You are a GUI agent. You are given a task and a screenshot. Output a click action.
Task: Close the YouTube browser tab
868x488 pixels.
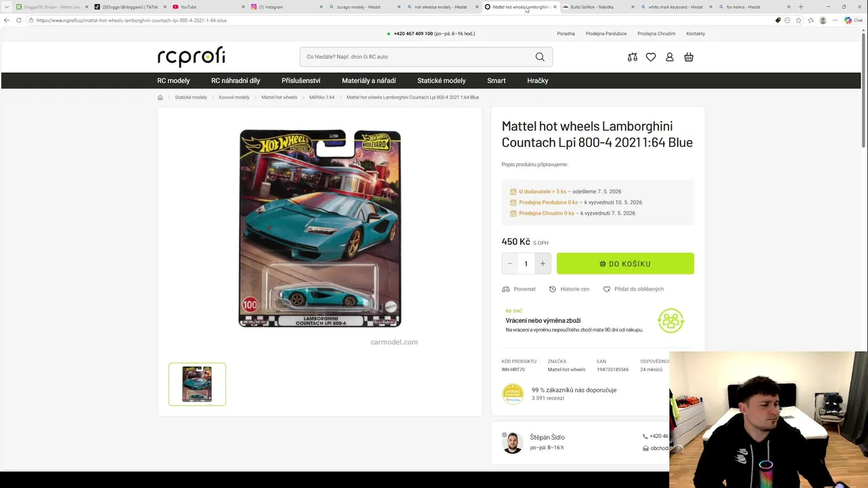(x=243, y=7)
